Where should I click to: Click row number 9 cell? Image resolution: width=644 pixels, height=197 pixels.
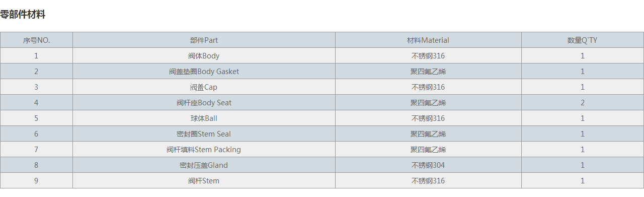pos(36,181)
